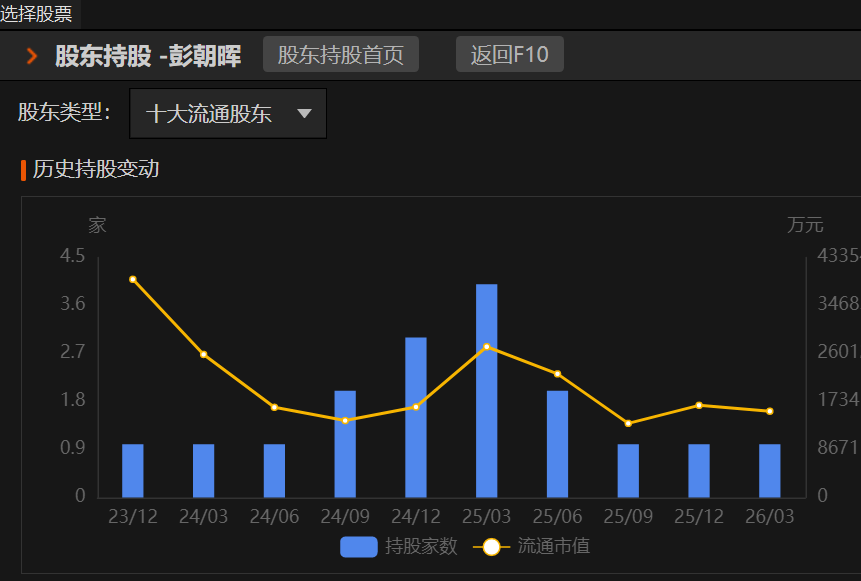Open the 股东持股首页 page
Viewport: 861px width, 581px height.
click(340, 54)
